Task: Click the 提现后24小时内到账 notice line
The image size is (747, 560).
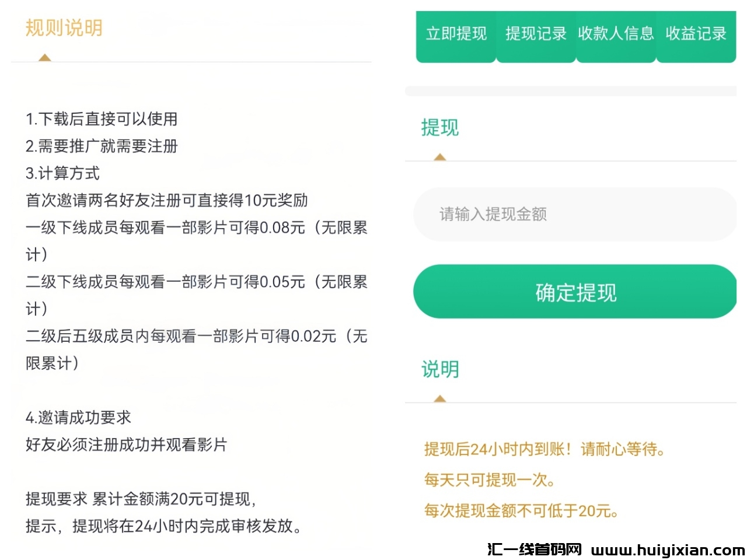Action: [x=544, y=449]
